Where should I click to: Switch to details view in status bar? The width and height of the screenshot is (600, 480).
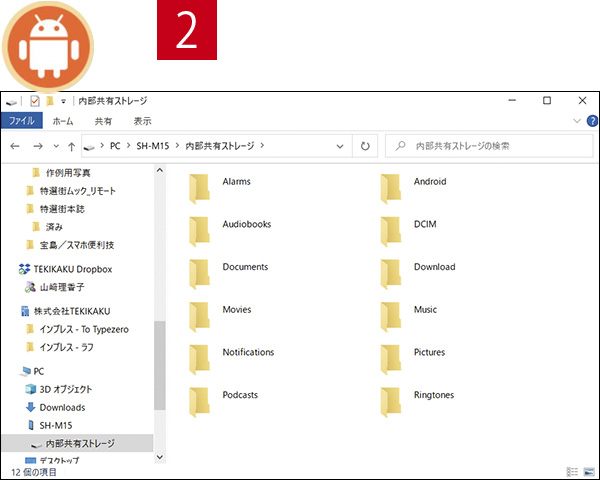[573, 471]
